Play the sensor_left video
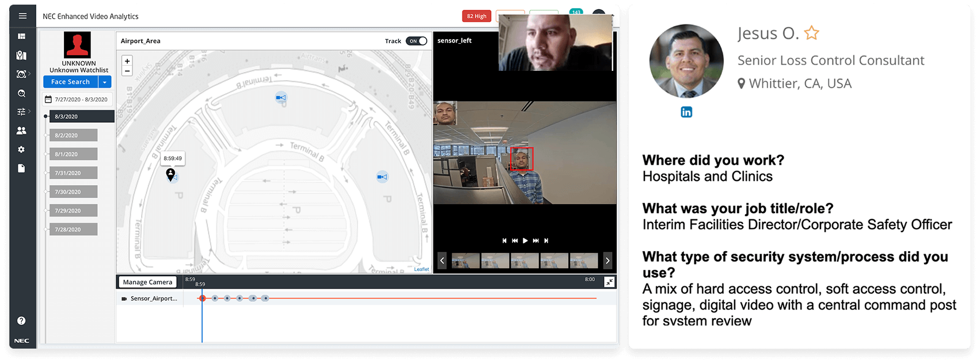 click(525, 241)
